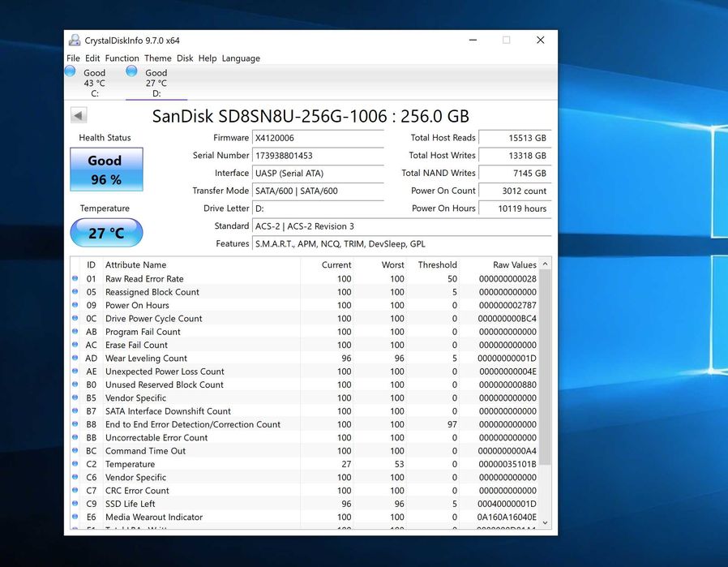Select the Media Wearout Indicator row

pos(154,518)
